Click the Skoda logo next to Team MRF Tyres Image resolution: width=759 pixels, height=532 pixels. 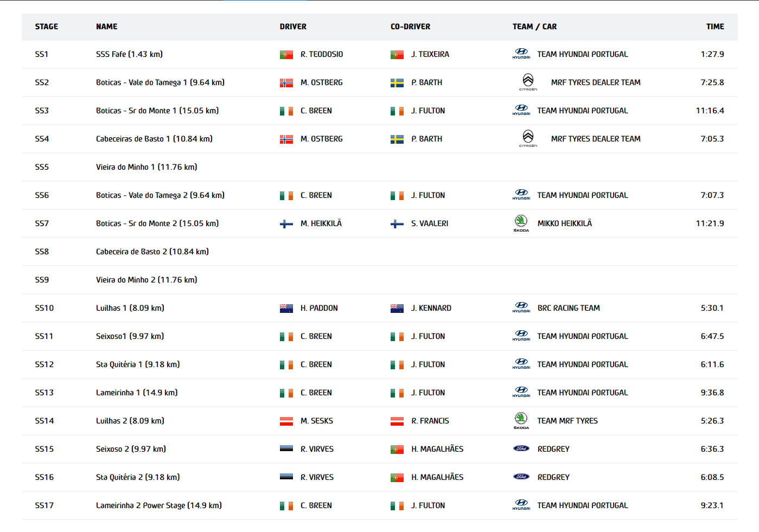(521, 420)
